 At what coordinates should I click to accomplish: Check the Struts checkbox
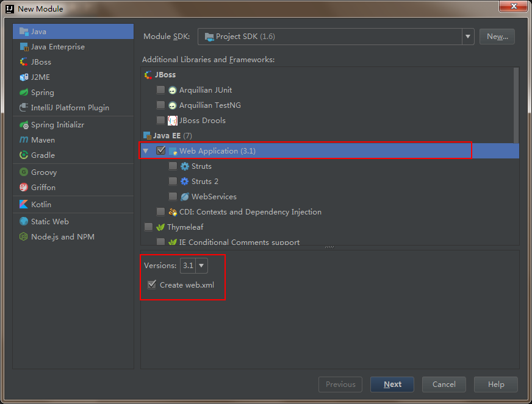click(x=173, y=166)
